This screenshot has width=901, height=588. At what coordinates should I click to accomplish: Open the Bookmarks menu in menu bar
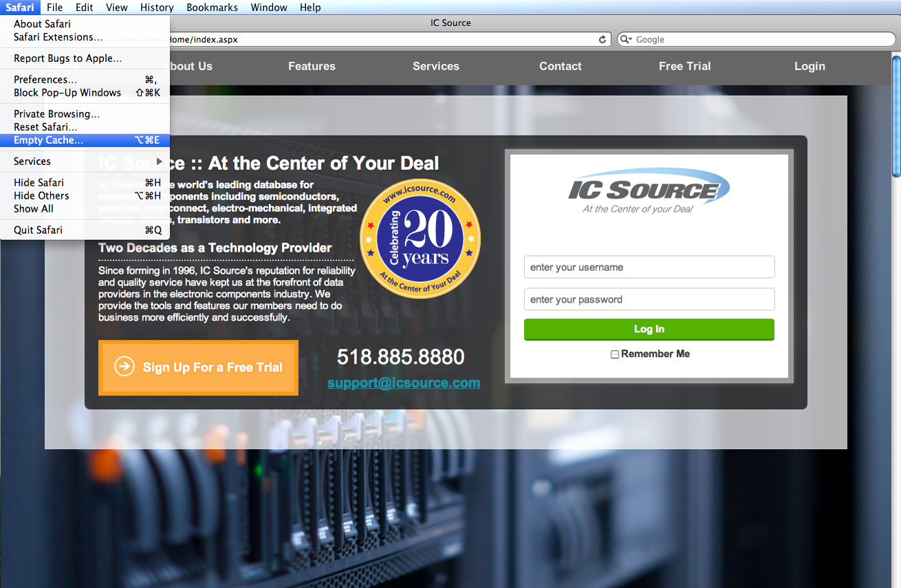(x=212, y=8)
